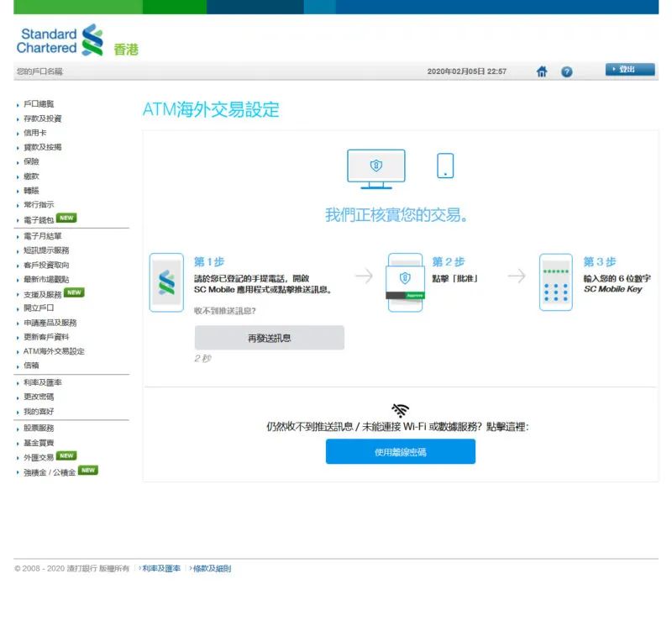The width and height of the screenshot is (672, 621).
Task: Click the home icon in the header bar
Action: [542, 72]
